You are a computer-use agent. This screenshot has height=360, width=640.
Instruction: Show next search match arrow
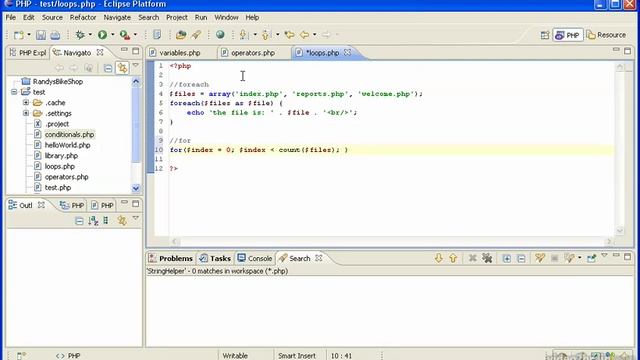click(438, 258)
